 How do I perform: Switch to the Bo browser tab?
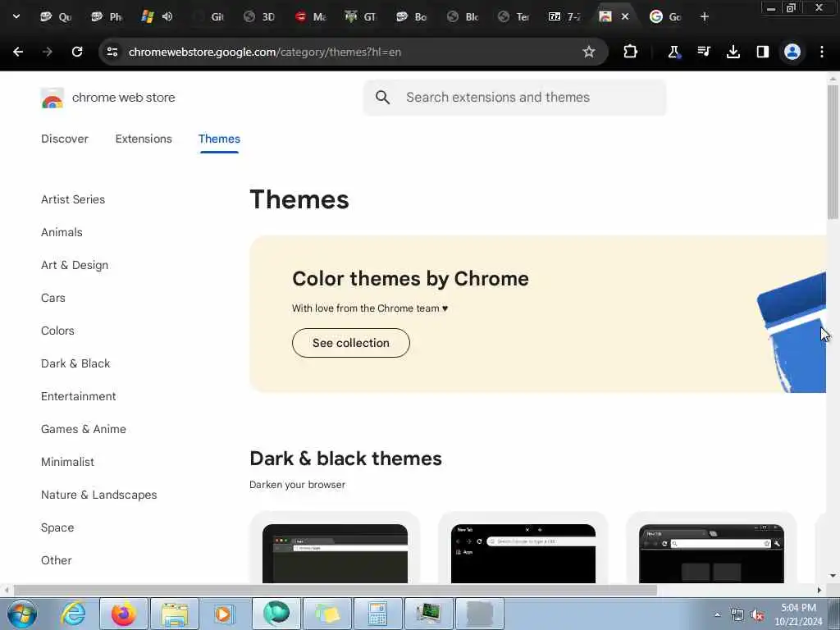[412, 17]
